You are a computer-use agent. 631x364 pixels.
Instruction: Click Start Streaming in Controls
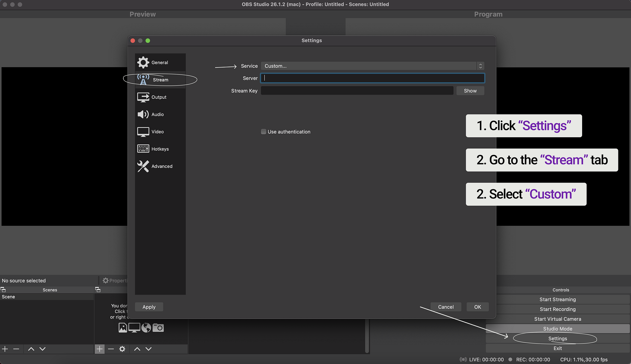pyautogui.click(x=557, y=300)
